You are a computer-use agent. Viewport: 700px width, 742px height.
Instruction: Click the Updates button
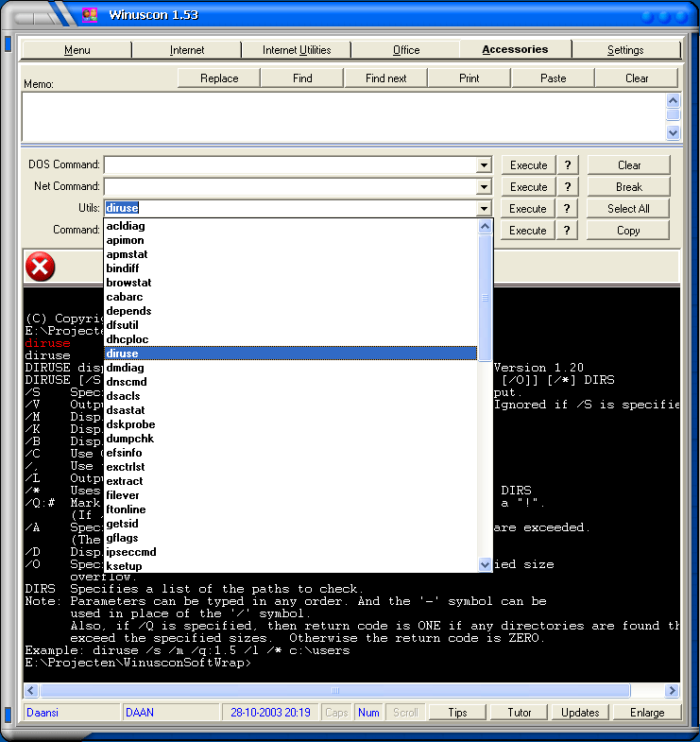(x=580, y=712)
